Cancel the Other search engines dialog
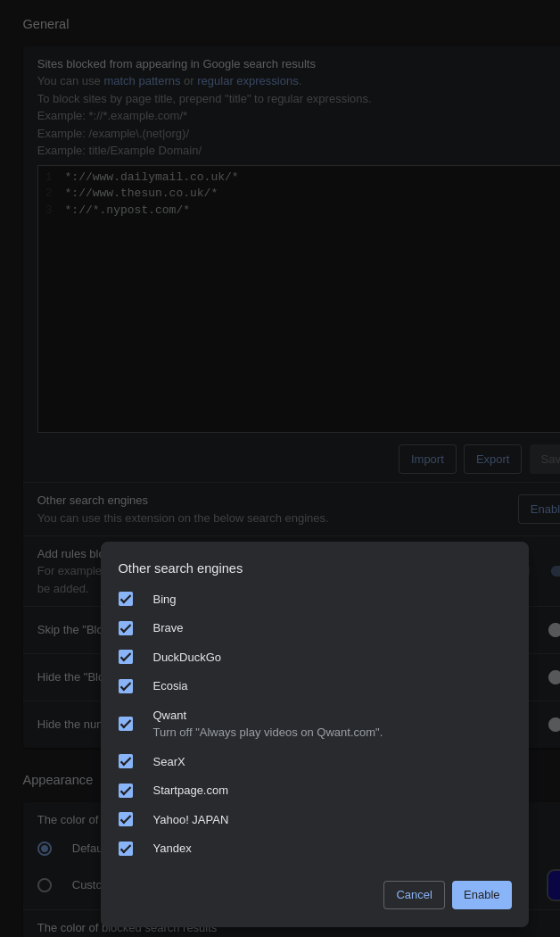 (x=414, y=894)
